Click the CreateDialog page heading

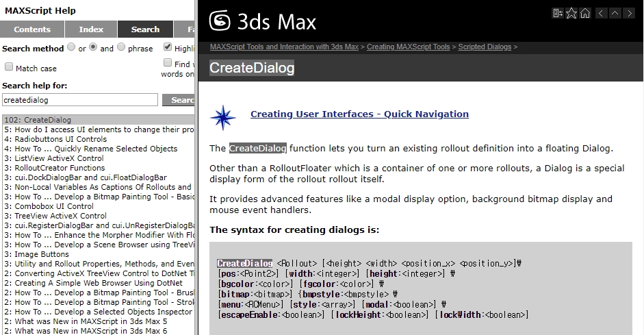pos(252,68)
